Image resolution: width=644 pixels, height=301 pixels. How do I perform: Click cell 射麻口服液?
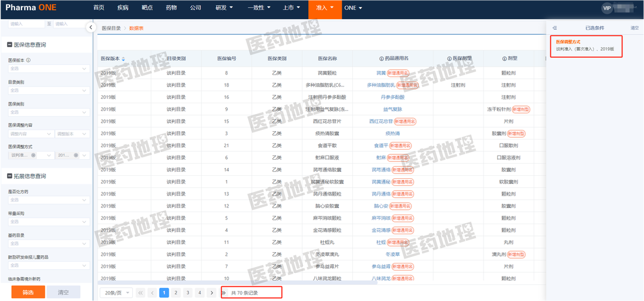[x=327, y=158]
